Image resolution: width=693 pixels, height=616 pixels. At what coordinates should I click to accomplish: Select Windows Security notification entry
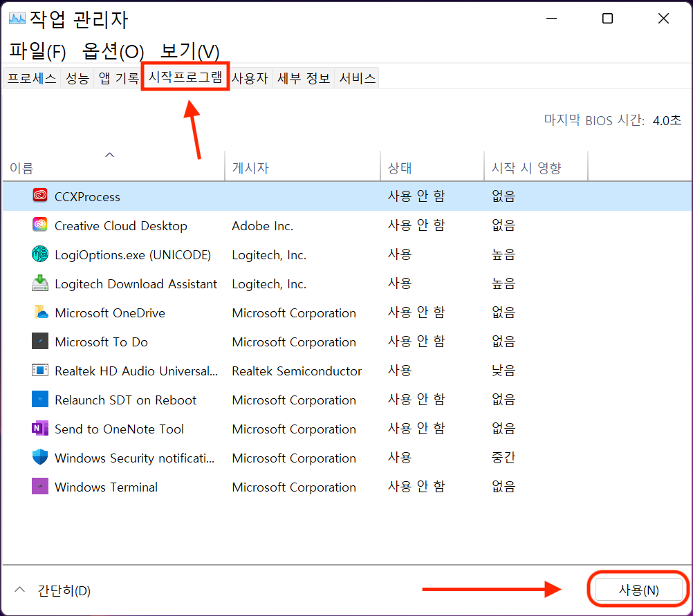(134, 458)
